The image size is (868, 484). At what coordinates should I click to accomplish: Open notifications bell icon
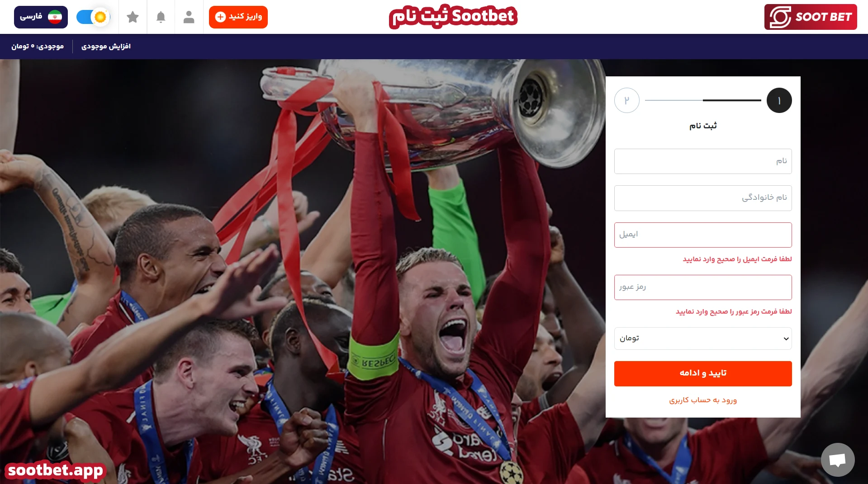(161, 17)
